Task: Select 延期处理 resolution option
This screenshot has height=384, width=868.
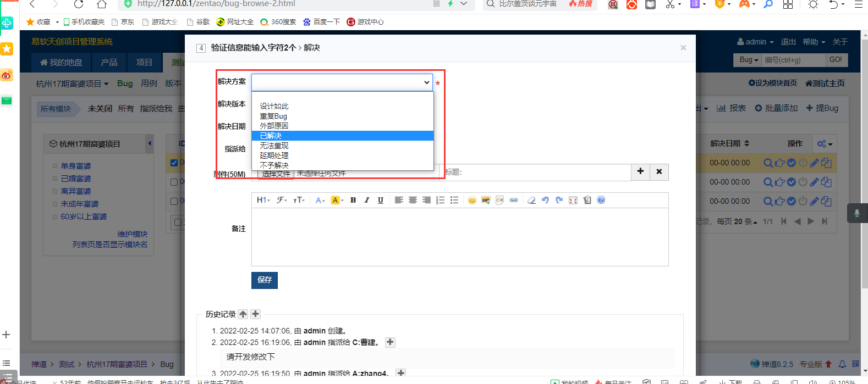Action: [343, 155]
